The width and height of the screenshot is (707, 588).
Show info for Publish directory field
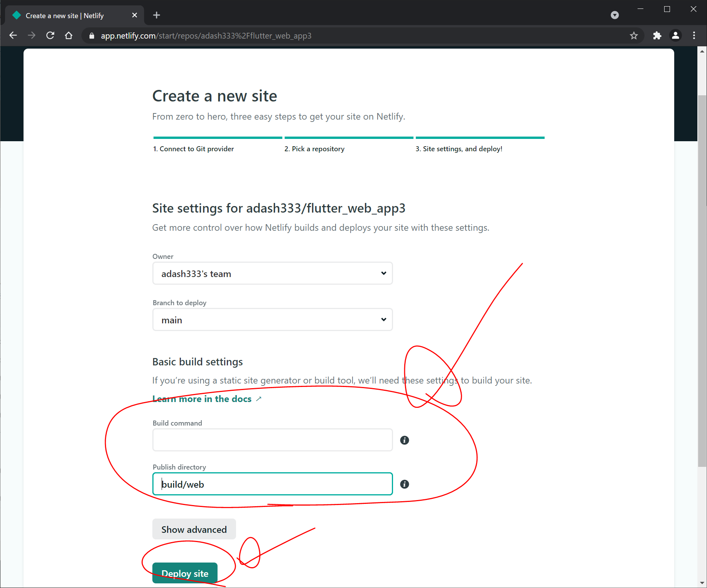pyautogui.click(x=404, y=484)
